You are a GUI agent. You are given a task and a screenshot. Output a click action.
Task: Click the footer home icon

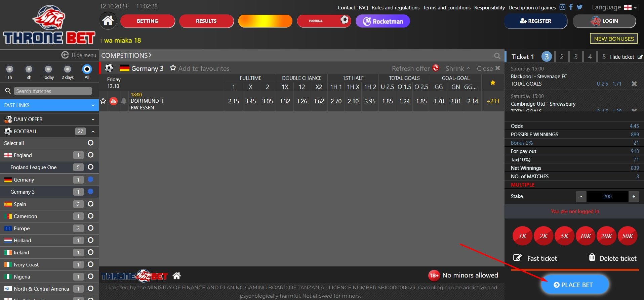176,276
